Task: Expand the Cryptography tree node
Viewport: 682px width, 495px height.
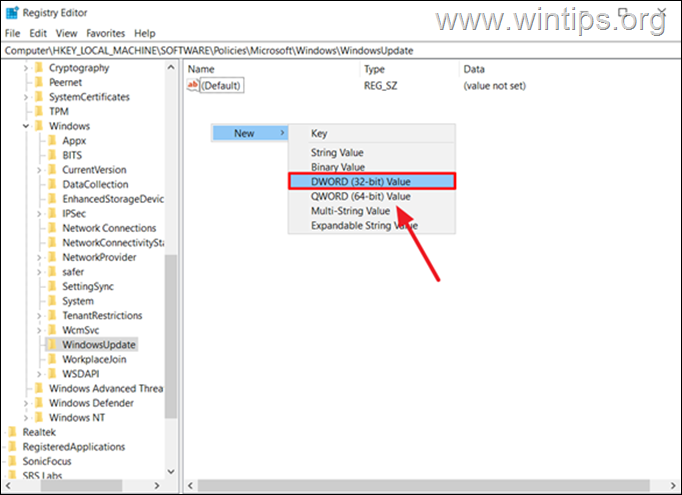Action: [x=26, y=68]
